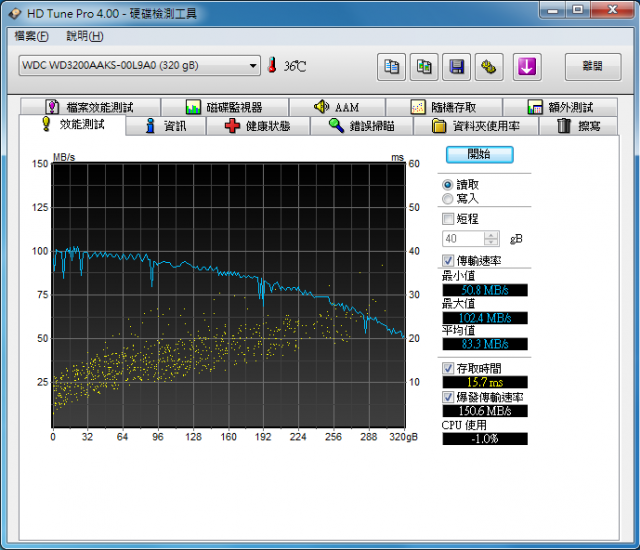Click the 開始 start button

pos(479,155)
